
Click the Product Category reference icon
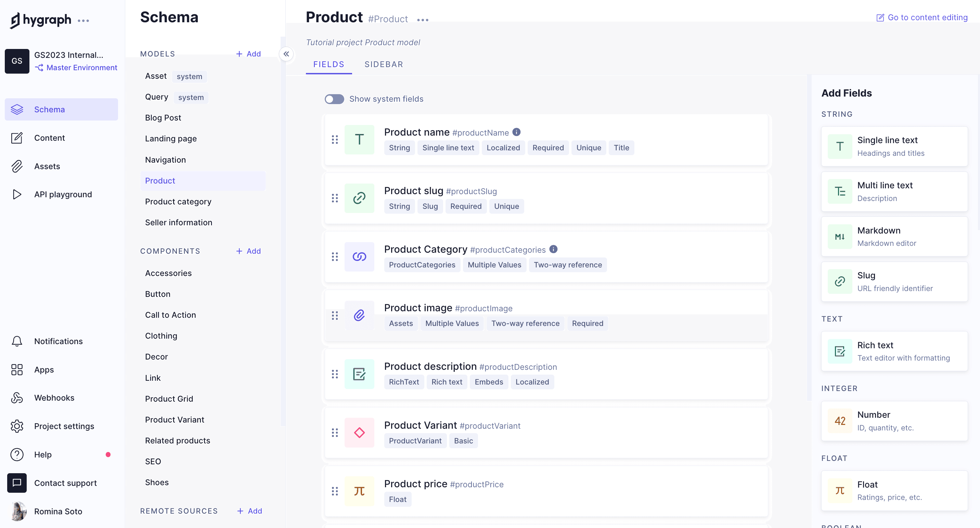click(x=359, y=256)
